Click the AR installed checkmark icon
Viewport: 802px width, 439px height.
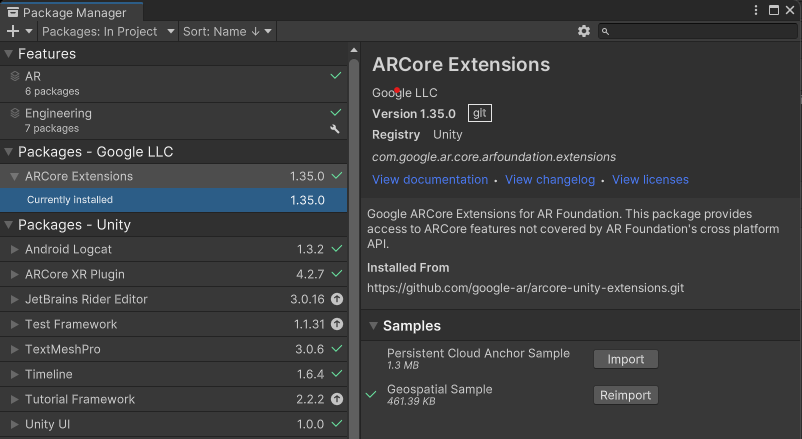tap(336, 76)
